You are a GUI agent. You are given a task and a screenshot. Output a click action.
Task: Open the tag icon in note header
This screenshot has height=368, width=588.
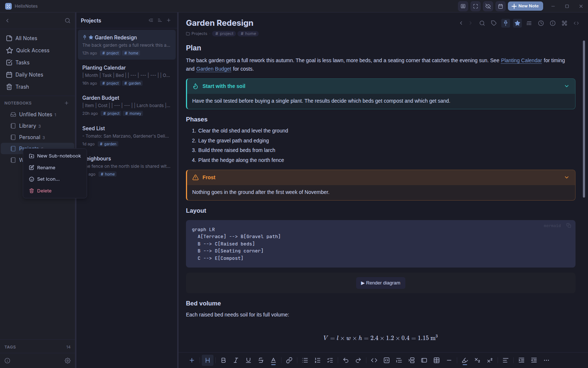494,23
